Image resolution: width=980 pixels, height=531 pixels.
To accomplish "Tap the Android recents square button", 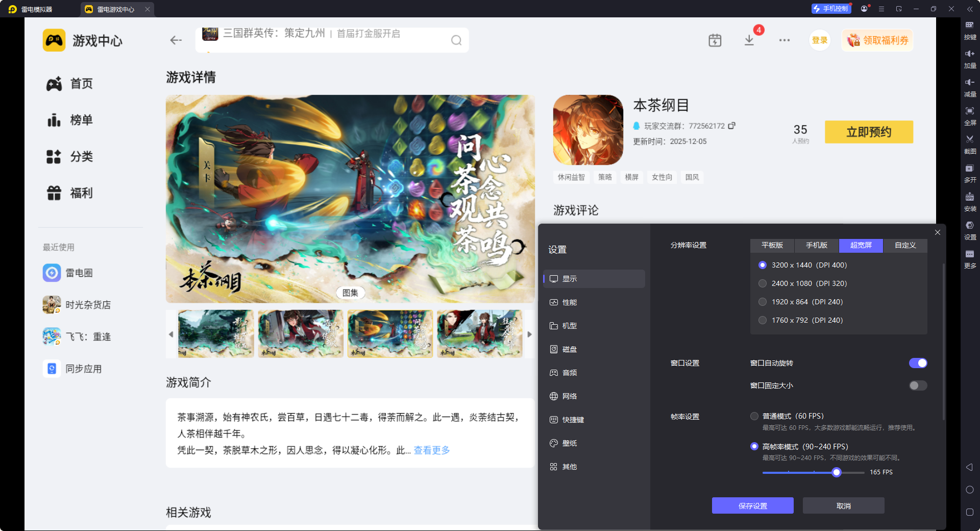I will coord(970,512).
